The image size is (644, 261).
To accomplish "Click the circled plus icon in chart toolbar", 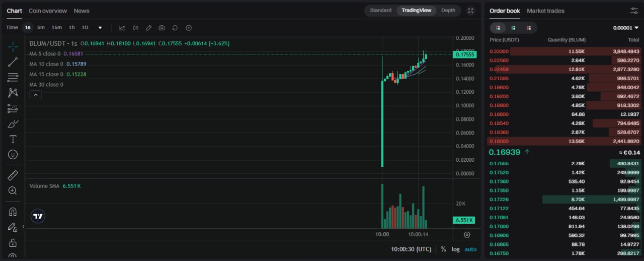I will coord(189,28).
